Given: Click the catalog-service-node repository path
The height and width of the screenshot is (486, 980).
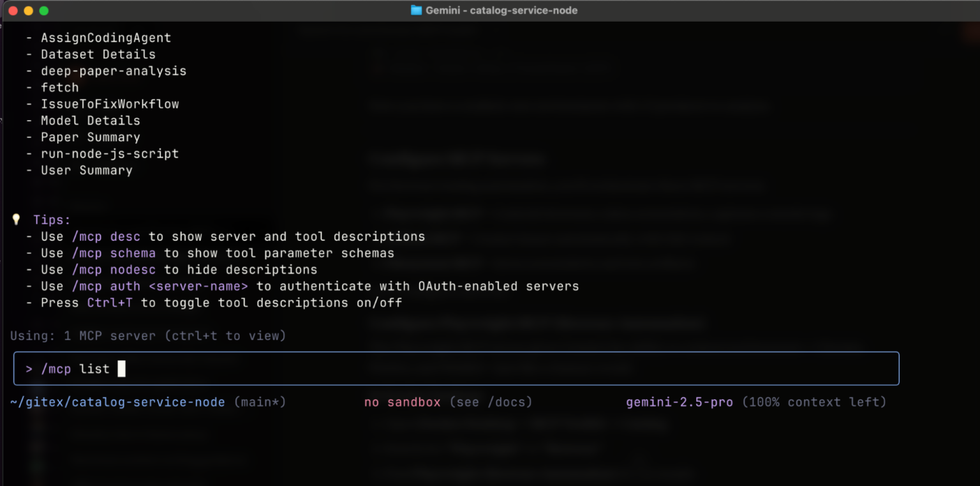Looking at the screenshot, I should [x=118, y=402].
